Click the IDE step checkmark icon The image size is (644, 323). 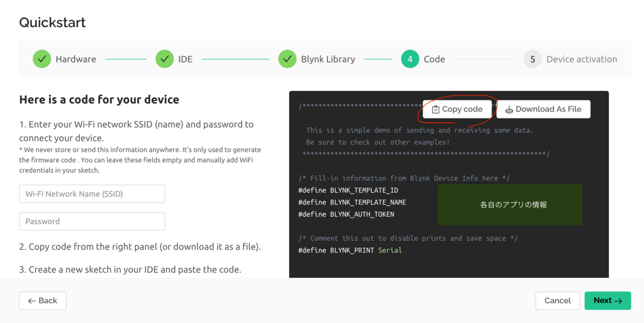[x=165, y=59]
